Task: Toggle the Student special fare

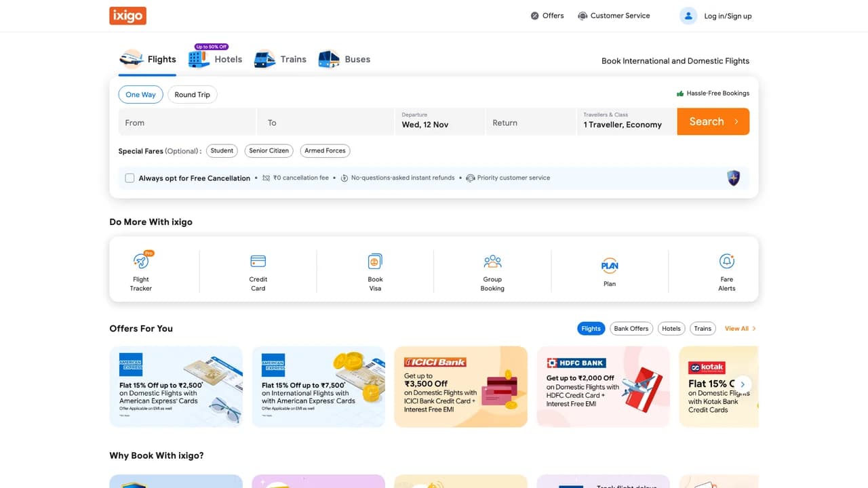Action: pyautogui.click(x=222, y=150)
